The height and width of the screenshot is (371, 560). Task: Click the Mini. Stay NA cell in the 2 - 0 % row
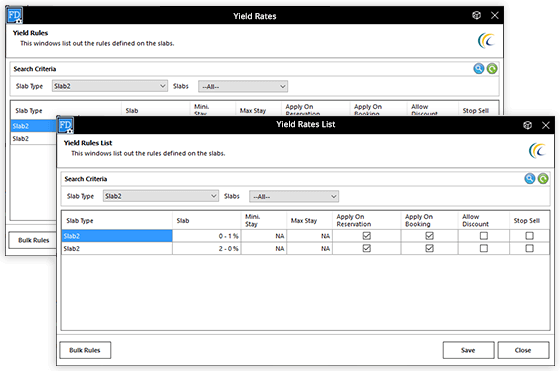[264, 249]
